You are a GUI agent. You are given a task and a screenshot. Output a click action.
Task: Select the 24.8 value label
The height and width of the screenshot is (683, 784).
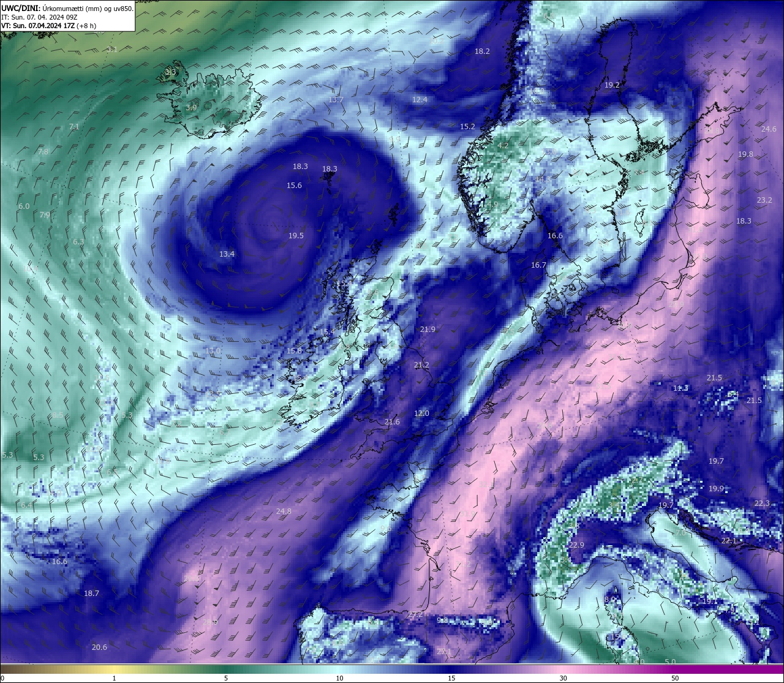(x=284, y=511)
